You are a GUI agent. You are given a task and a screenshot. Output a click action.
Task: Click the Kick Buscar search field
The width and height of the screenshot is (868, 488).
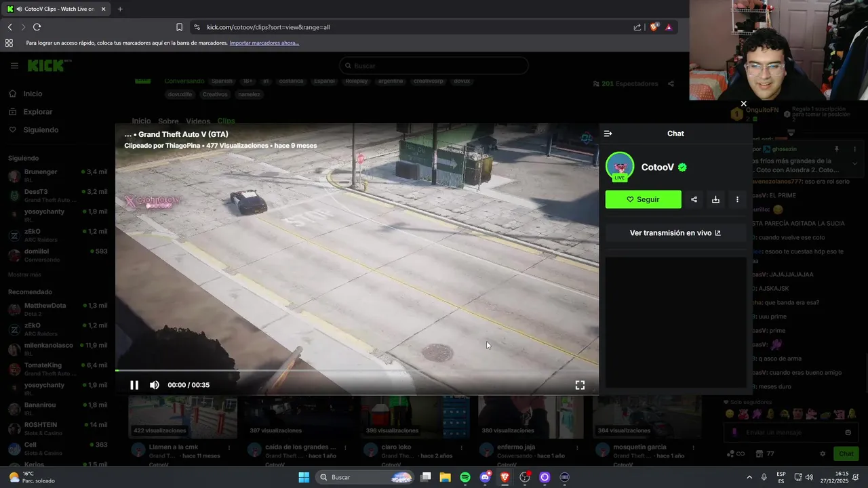click(434, 66)
